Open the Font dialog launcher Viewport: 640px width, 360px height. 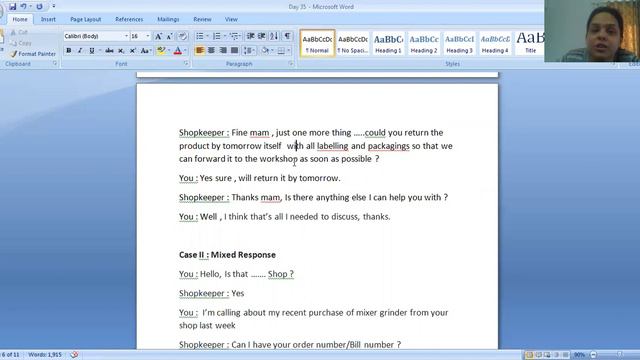pos(186,64)
